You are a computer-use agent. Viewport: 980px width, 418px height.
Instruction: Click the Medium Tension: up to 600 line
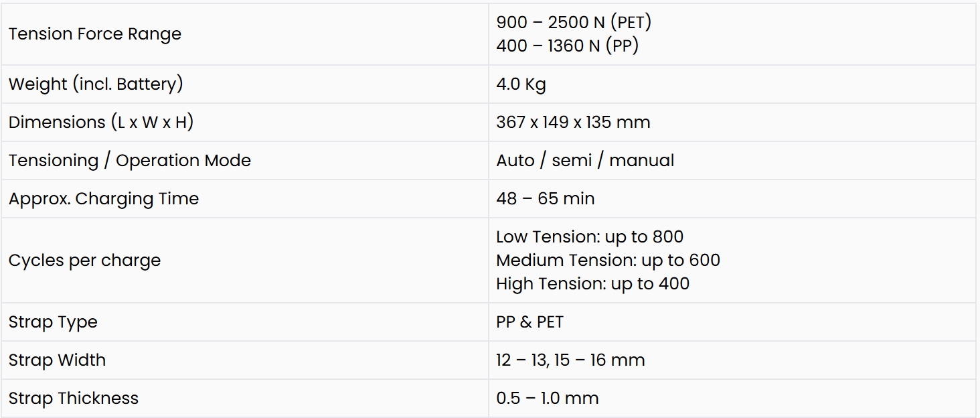click(x=608, y=261)
